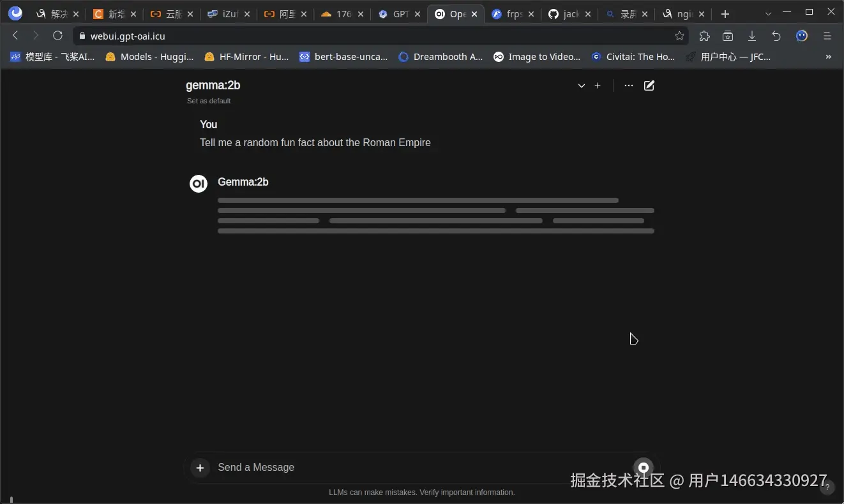Open the HF-Mirror bookmark
844x504 pixels.
[246, 57]
